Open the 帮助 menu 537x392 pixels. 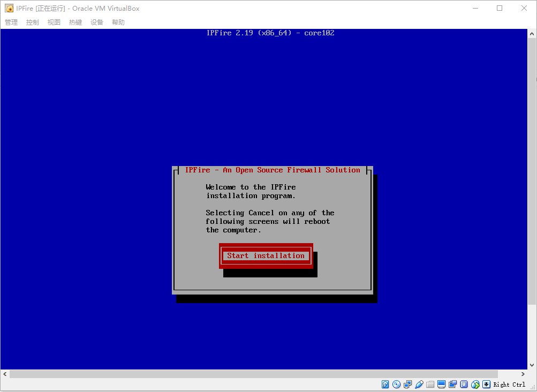tap(118, 22)
